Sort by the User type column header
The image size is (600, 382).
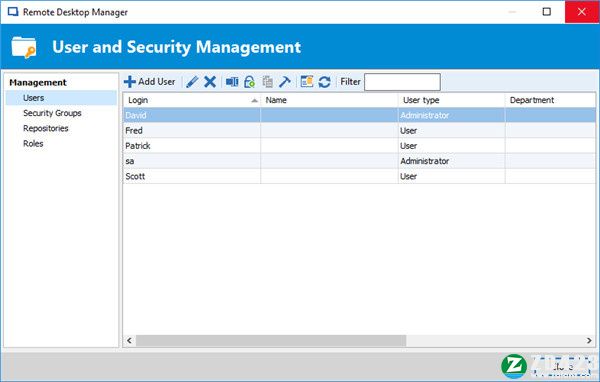[452, 100]
